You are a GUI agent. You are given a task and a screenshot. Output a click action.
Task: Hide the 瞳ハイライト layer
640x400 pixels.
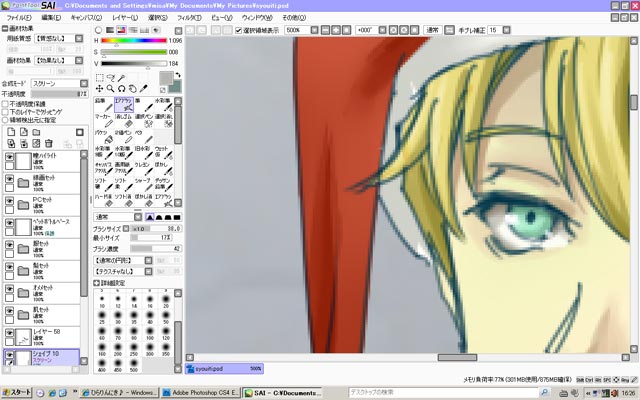click(9, 157)
